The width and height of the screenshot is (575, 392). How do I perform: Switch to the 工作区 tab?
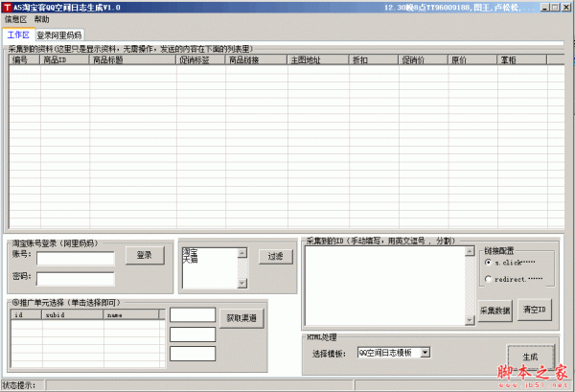(18, 35)
